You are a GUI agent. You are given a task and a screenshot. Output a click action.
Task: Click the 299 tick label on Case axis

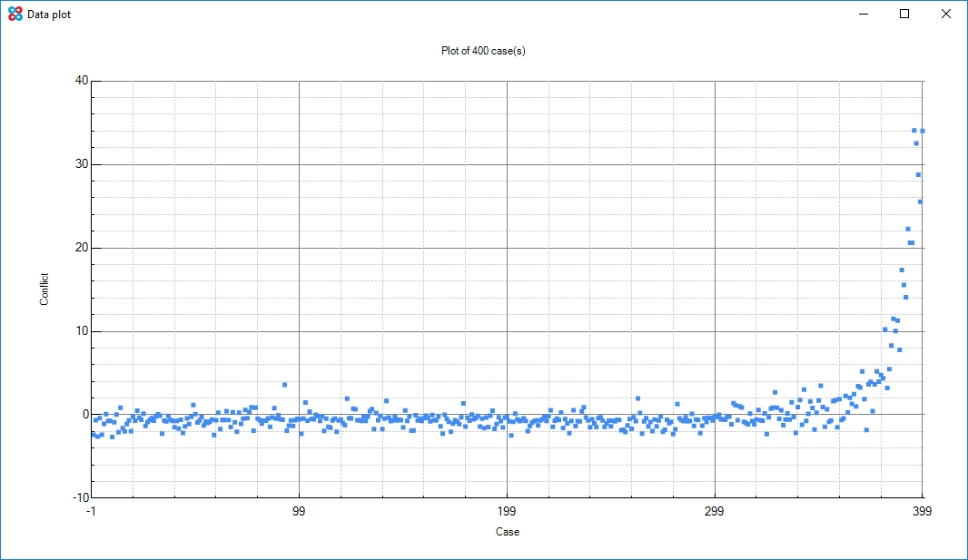(x=715, y=512)
